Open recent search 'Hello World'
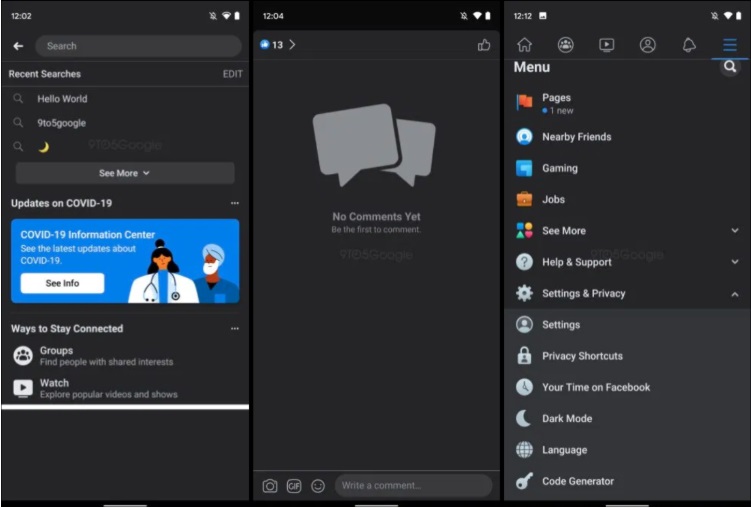This screenshot has height=507, width=751. point(125,99)
